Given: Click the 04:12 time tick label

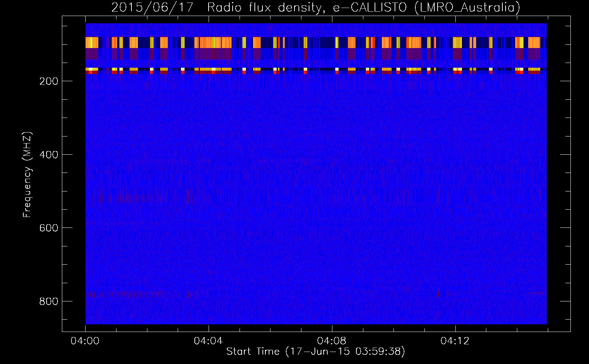Looking at the screenshot, I should coord(455,341).
